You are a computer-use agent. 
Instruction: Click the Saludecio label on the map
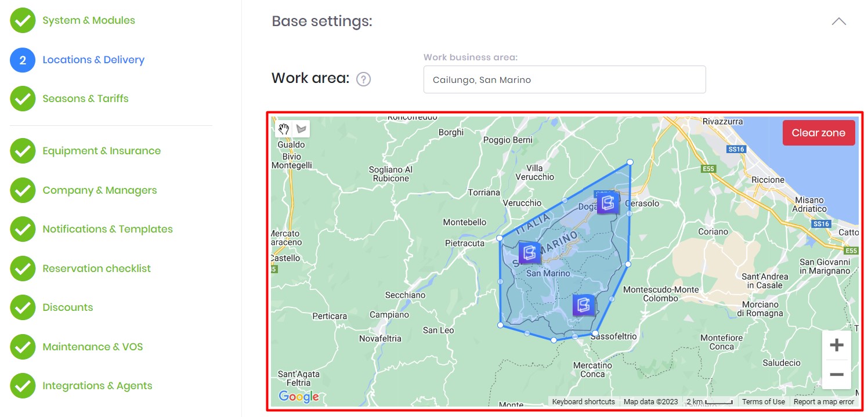point(781,362)
